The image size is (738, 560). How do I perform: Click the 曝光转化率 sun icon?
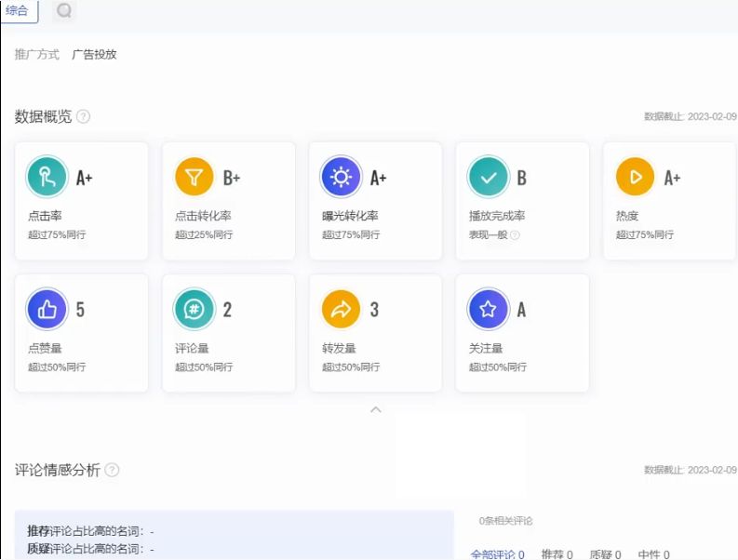pos(341,177)
